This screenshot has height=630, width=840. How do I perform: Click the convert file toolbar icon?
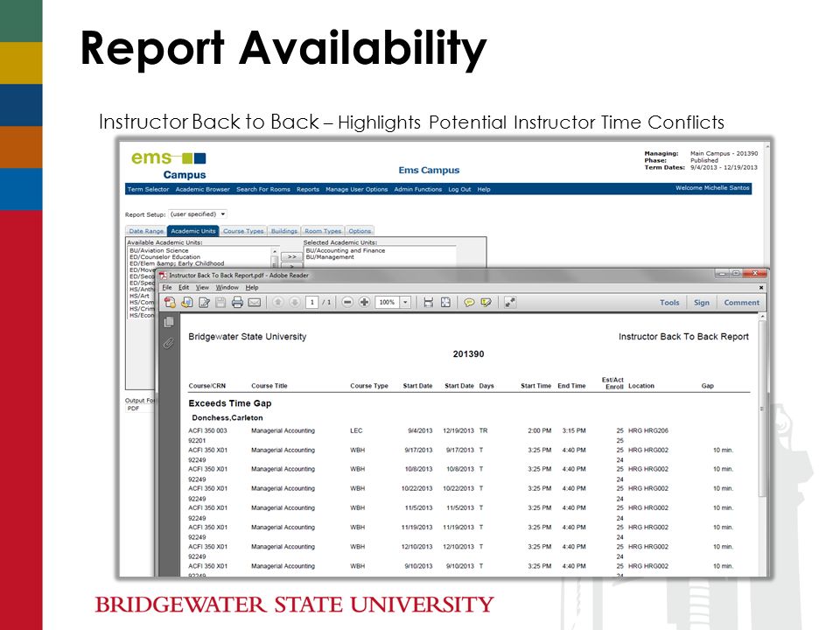pos(187,303)
